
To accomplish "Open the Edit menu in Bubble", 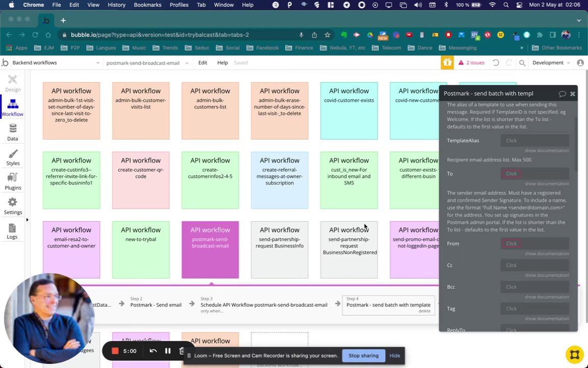I will pos(203,63).
